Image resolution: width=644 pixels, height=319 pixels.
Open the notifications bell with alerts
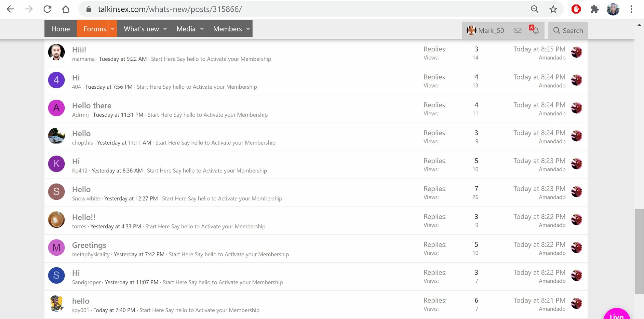pyautogui.click(x=535, y=30)
